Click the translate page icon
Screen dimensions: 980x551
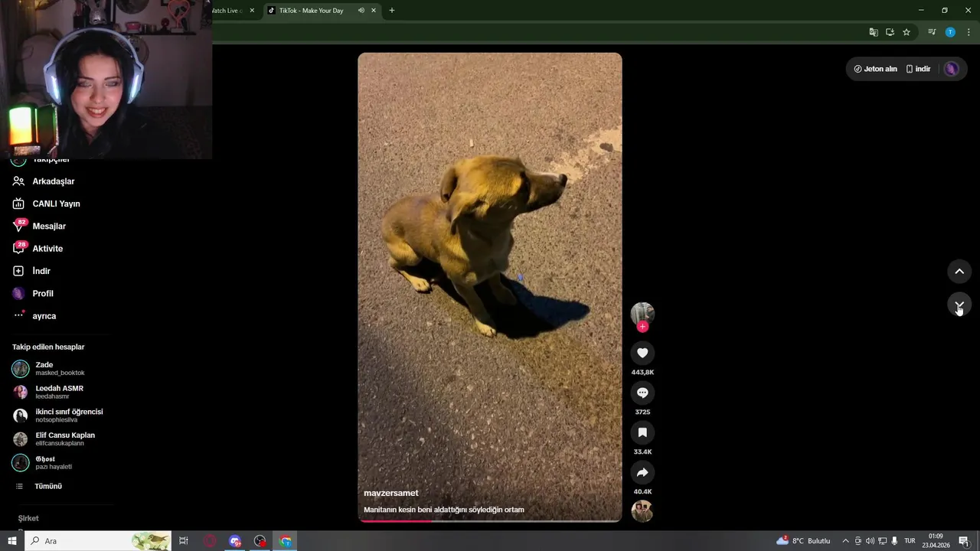[x=874, y=32]
